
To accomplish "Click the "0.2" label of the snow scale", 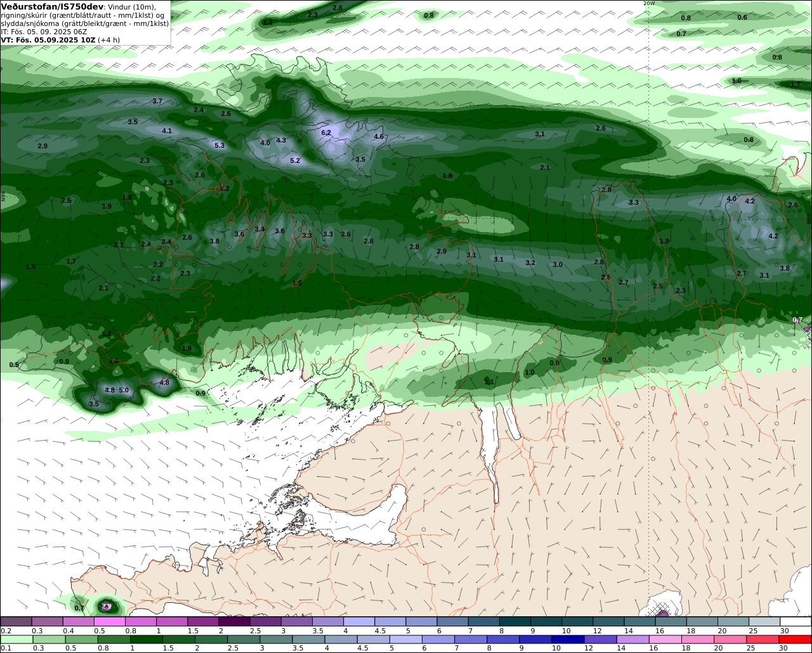I will point(6,631).
